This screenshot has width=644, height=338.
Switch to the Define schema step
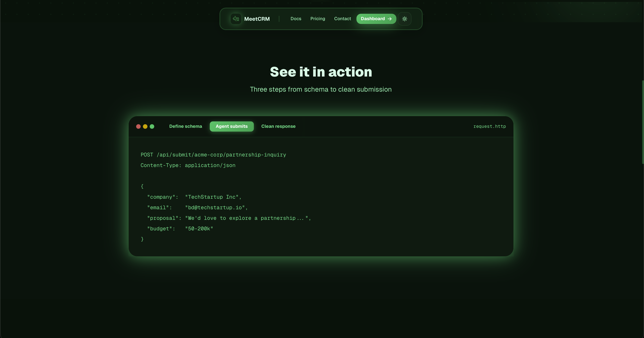185,126
